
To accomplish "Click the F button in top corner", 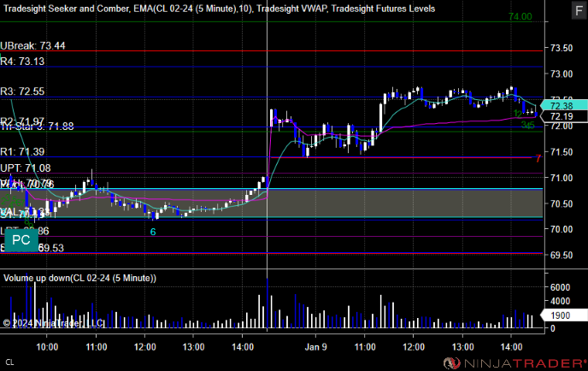I will point(579,10).
